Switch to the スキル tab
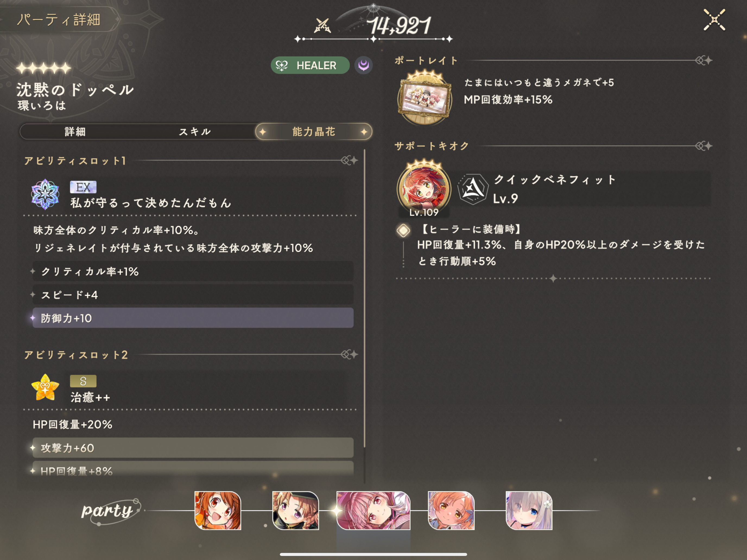The height and width of the screenshot is (560, 747). [195, 132]
